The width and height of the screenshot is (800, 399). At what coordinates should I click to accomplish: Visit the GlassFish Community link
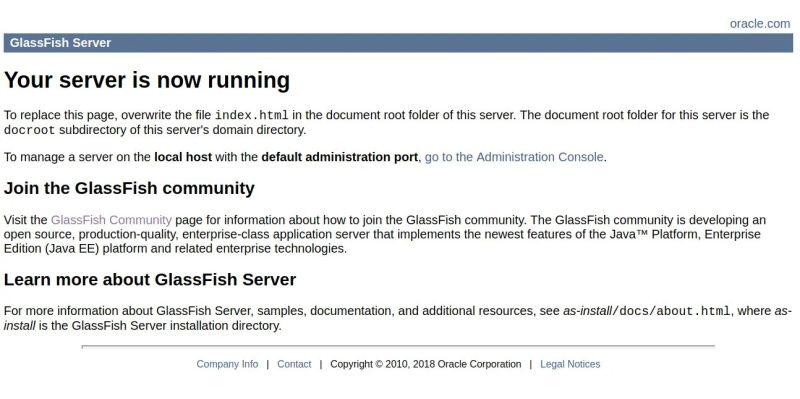click(x=111, y=220)
